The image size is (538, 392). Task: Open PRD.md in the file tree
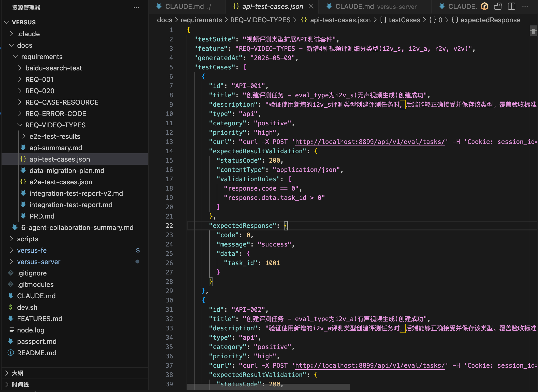(x=42, y=216)
